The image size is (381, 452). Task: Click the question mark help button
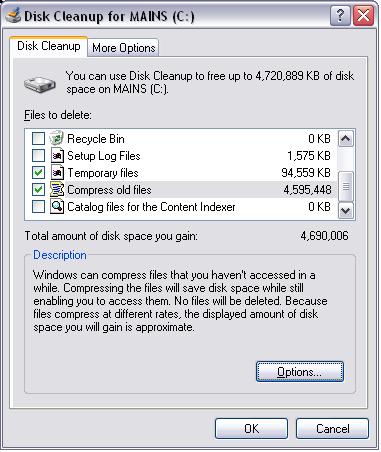340,15
